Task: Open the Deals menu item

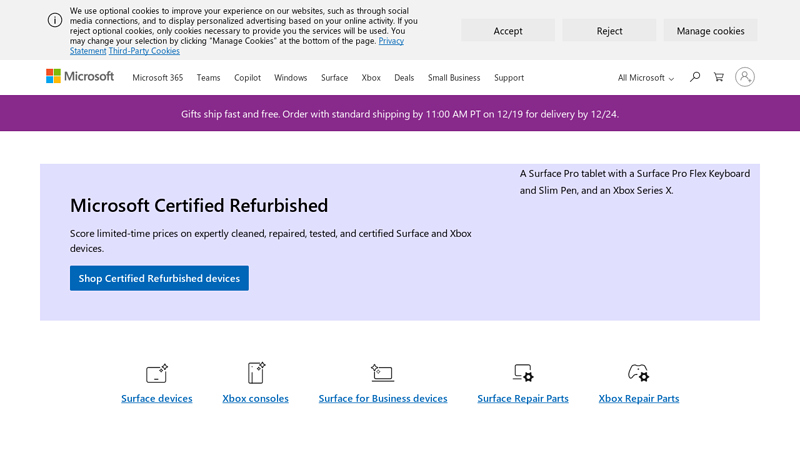Action: (404, 78)
